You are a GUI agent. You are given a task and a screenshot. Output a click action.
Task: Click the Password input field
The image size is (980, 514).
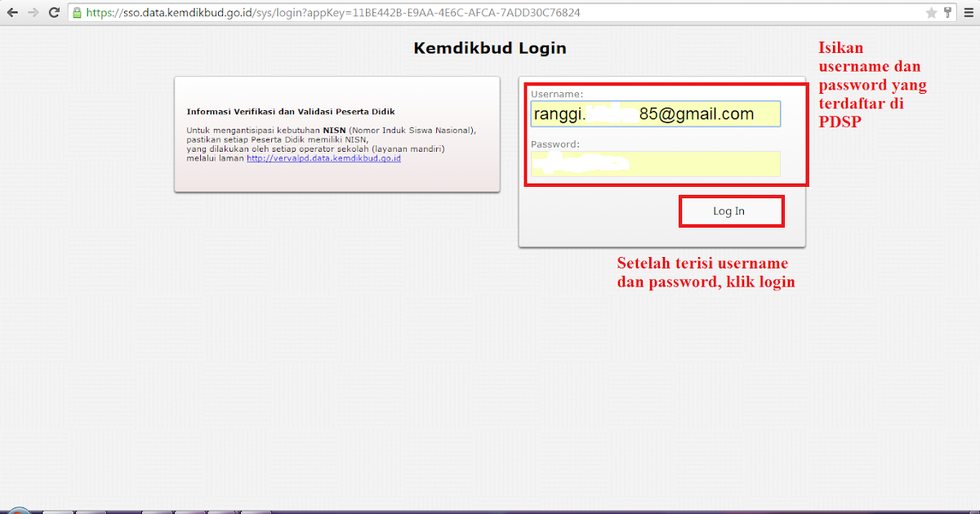(x=655, y=164)
